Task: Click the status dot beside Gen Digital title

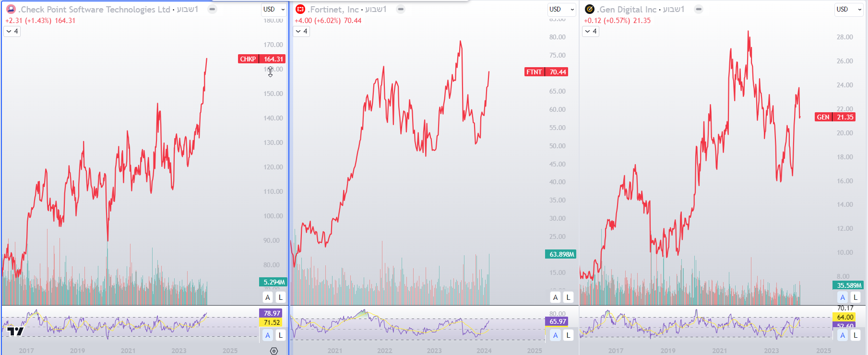Action: click(x=699, y=9)
